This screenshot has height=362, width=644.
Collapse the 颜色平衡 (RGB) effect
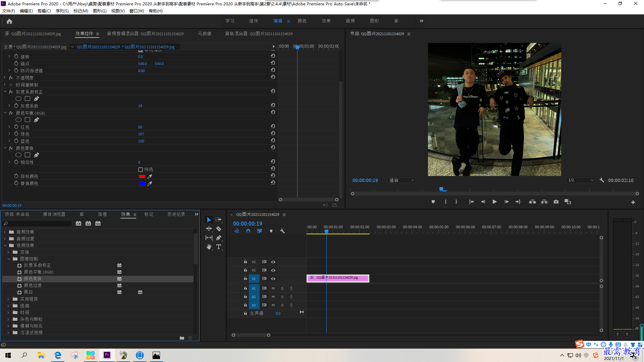click(5, 113)
